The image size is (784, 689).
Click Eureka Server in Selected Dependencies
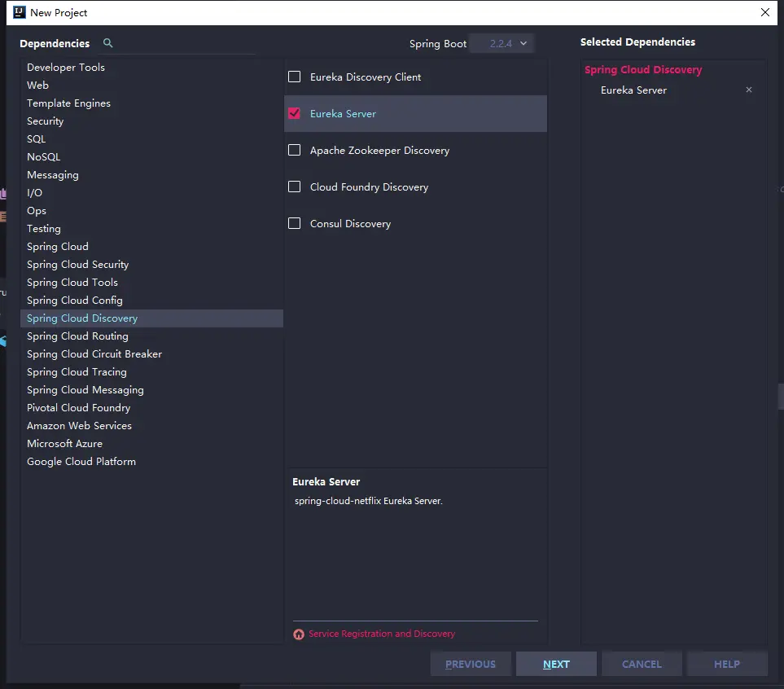(633, 90)
